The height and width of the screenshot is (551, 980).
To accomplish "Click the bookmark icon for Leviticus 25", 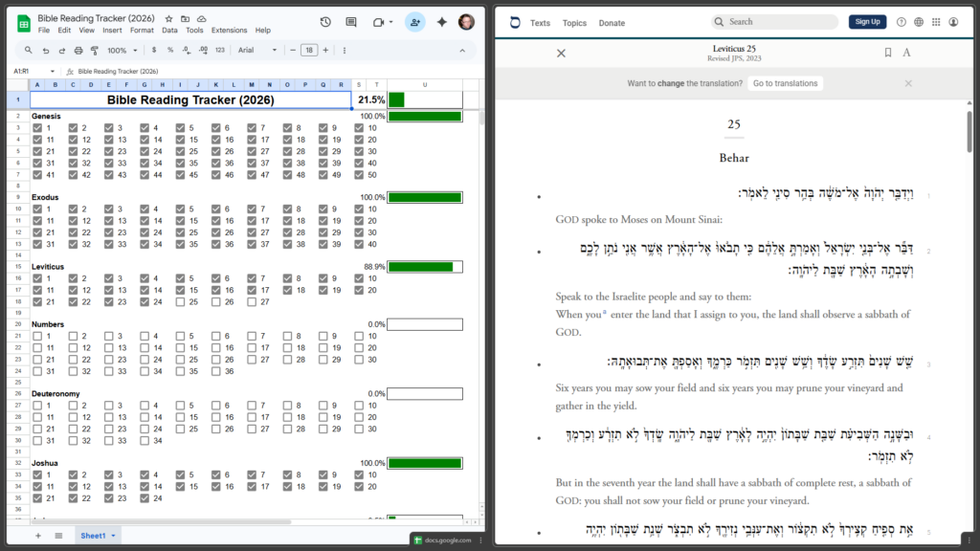I will 890,53.
